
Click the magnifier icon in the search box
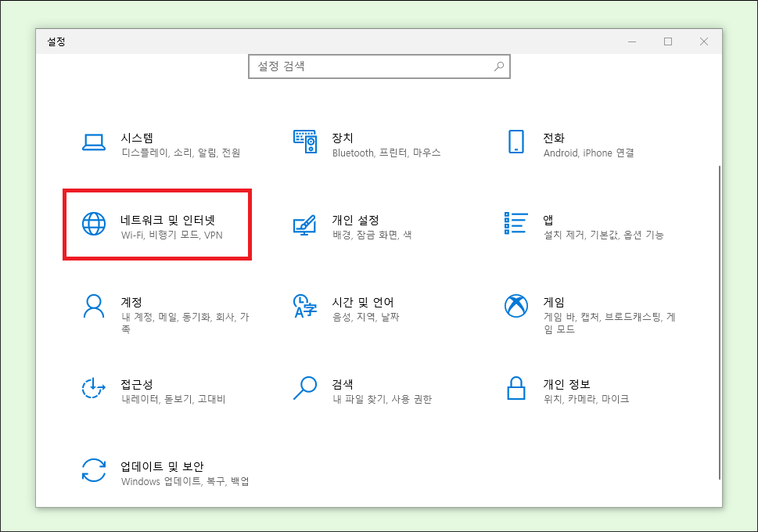click(x=499, y=66)
